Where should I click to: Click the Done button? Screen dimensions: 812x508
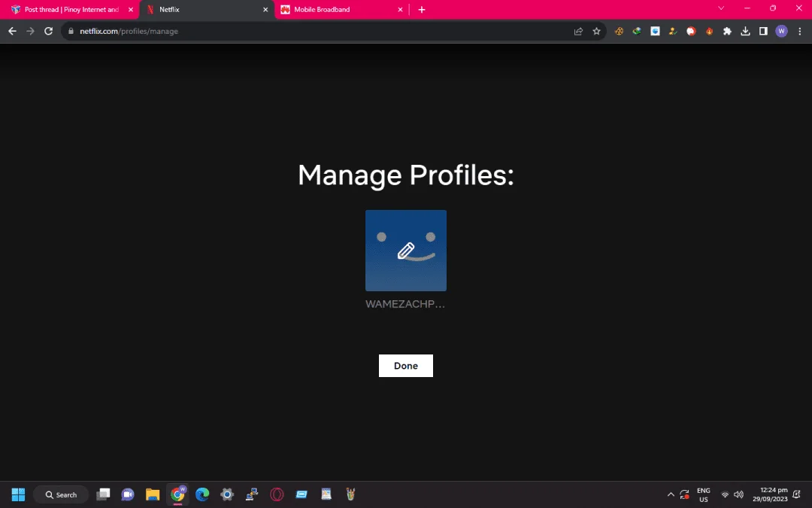pyautogui.click(x=405, y=366)
